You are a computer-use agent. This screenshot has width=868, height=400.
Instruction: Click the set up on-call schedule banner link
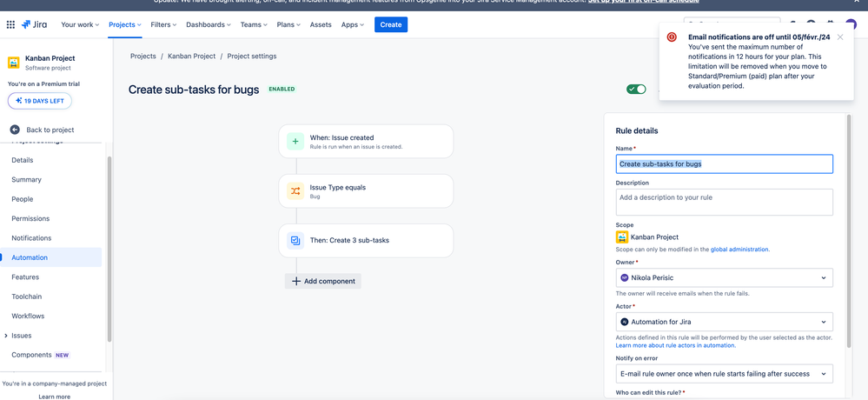coord(643,2)
